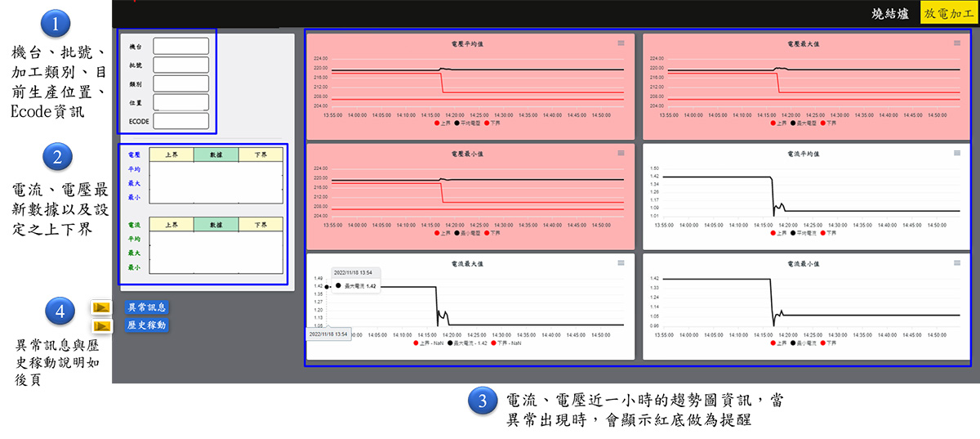
Task: Toggle the 平均電壓 legend series in 電壓平均值 chart
Action: click(x=470, y=123)
